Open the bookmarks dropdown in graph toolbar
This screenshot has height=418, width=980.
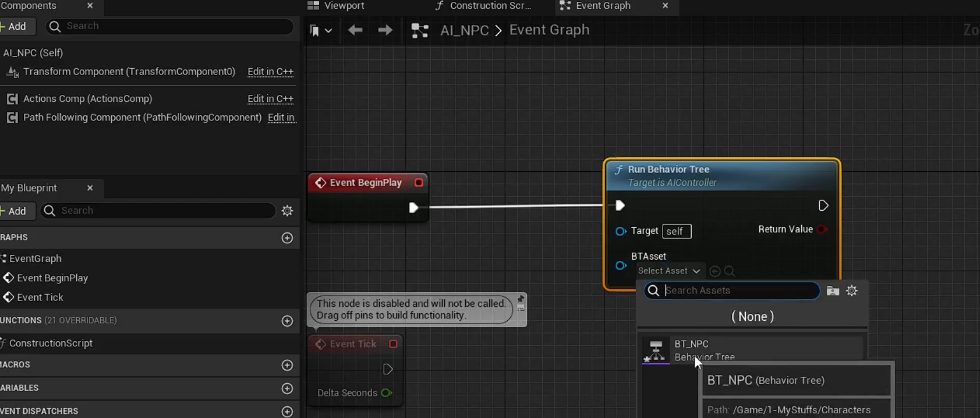(320, 31)
